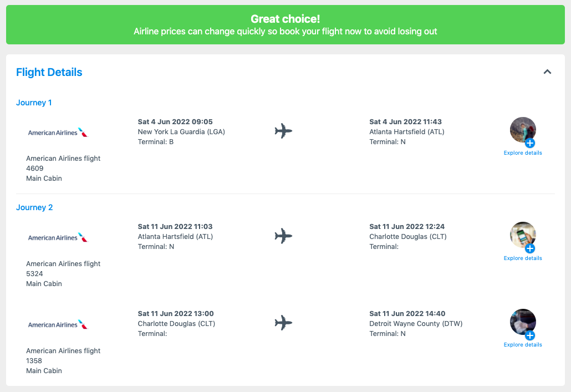571x392 pixels.
Task: Select the Journey 1 heading
Action: (x=34, y=103)
